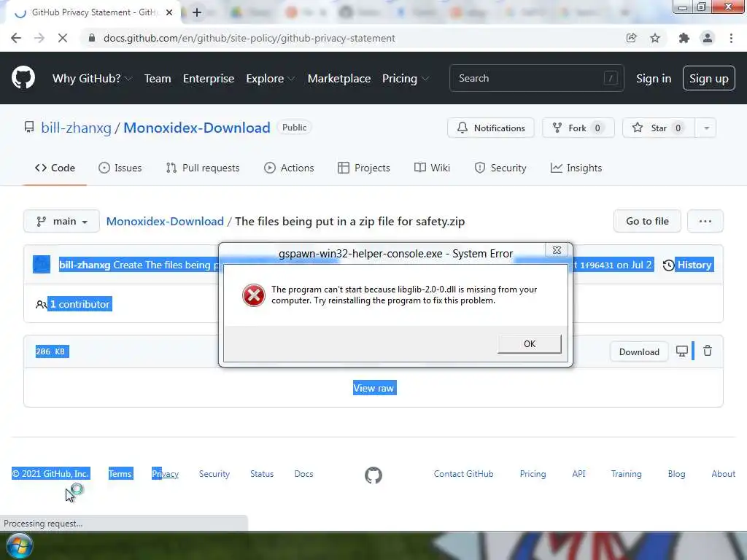Open Chrome three-dot menu
The height and width of the screenshot is (560, 747).
[731, 38]
